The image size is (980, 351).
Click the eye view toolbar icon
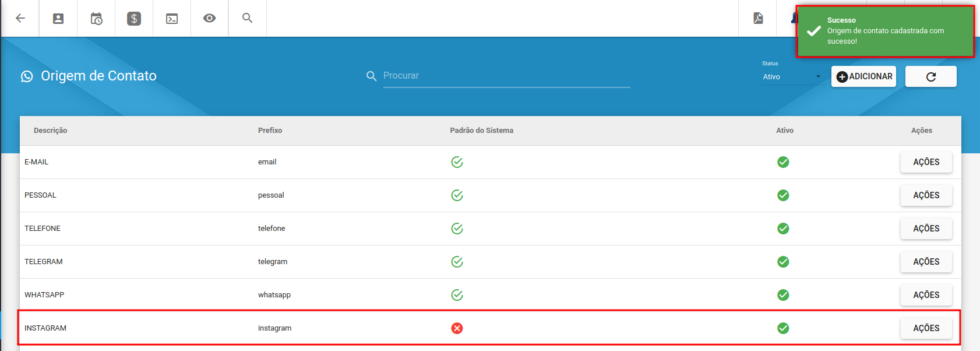point(210,18)
